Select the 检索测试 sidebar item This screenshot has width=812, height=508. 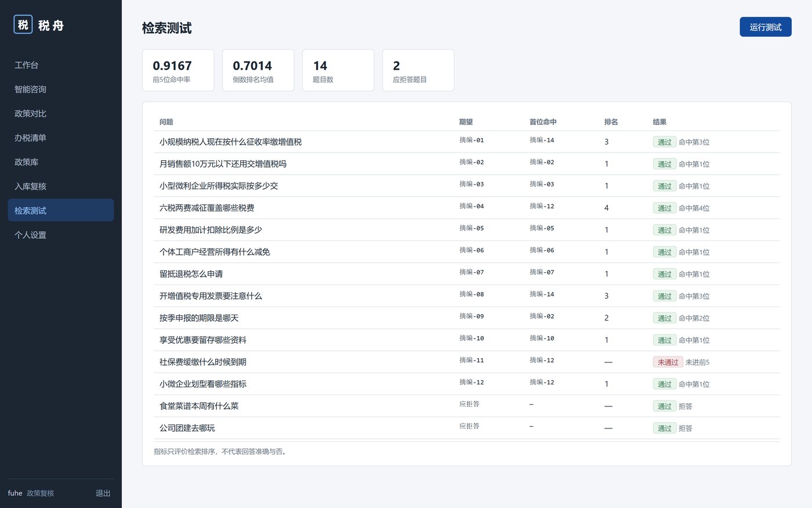61,210
